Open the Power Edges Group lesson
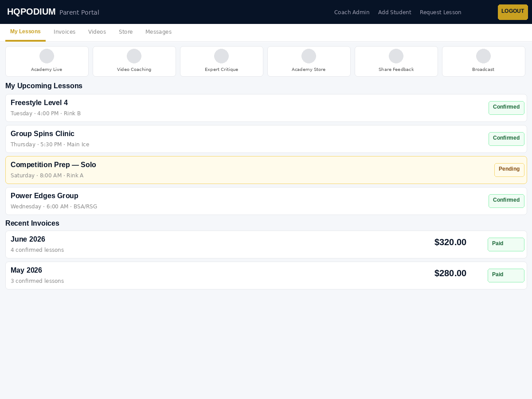This screenshot has width=532, height=399. click(266, 201)
